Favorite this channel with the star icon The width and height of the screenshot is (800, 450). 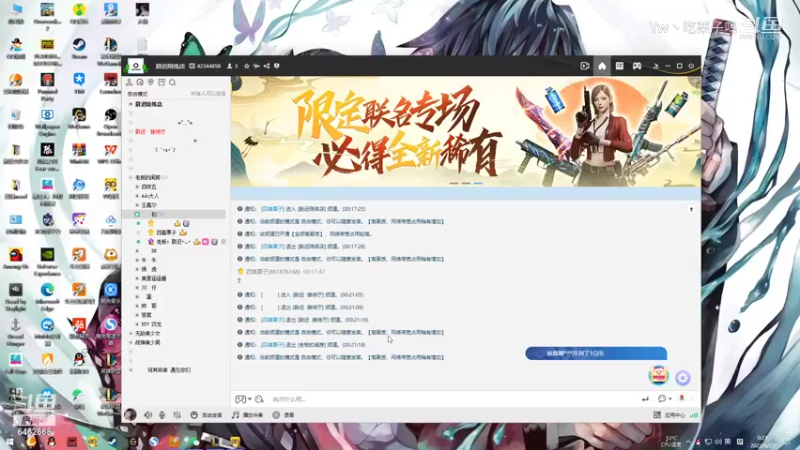click(x=247, y=66)
